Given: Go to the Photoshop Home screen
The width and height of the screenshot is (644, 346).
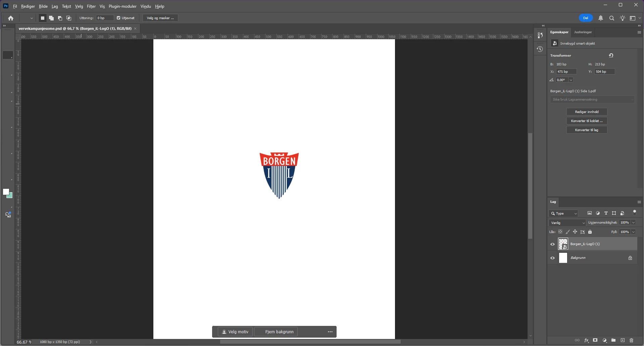Looking at the screenshot, I should pyautogui.click(x=11, y=18).
